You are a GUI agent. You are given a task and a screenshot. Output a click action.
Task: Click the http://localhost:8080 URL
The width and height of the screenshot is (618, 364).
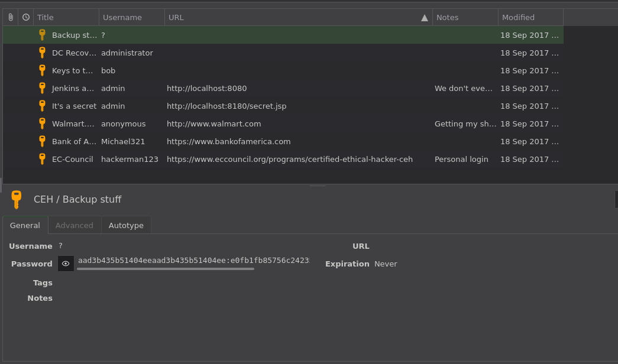(x=206, y=88)
